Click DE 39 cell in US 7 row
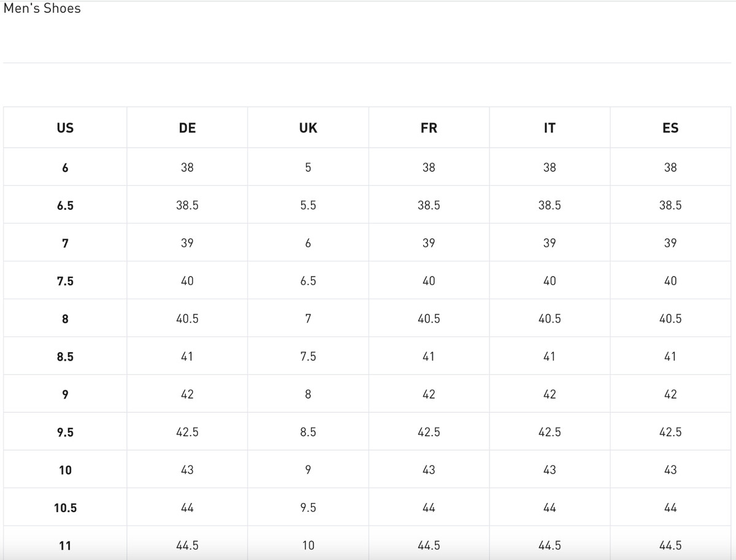The height and width of the screenshot is (560, 736). [x=187, y=243]
